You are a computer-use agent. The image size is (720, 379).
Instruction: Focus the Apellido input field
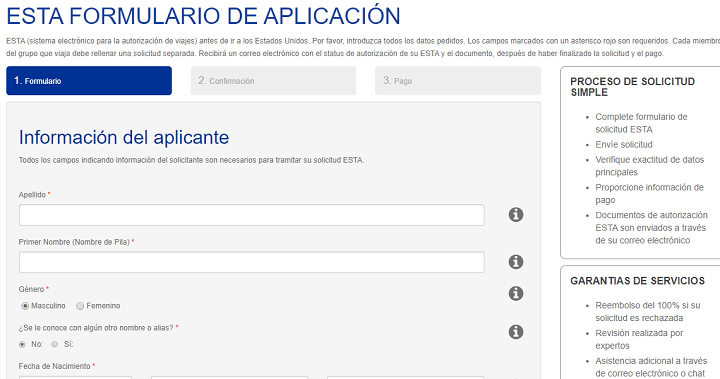coord(252,215)
